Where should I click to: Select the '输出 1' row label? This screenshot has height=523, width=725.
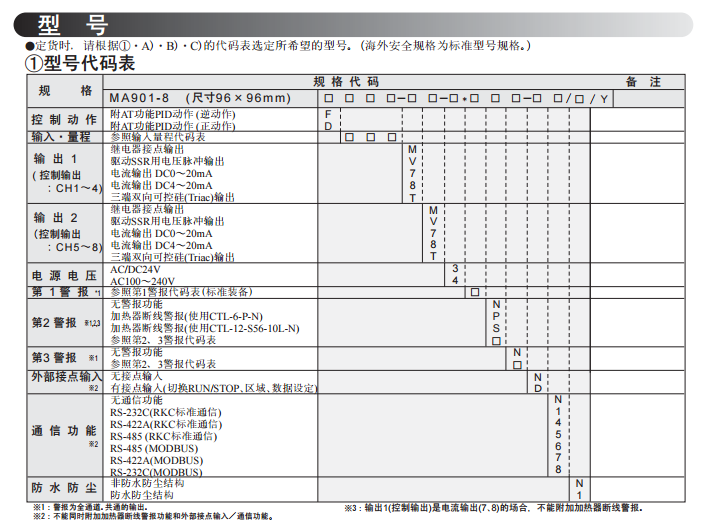coord(55,159)
